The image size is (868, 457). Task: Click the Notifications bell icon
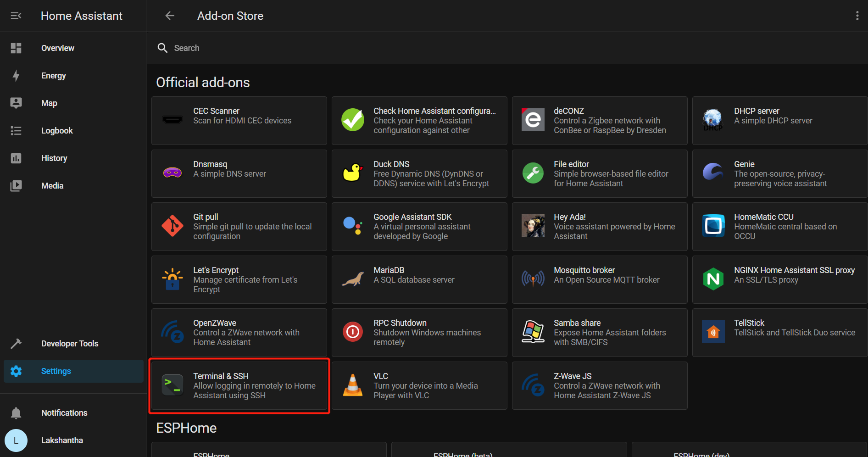point(16,413)
